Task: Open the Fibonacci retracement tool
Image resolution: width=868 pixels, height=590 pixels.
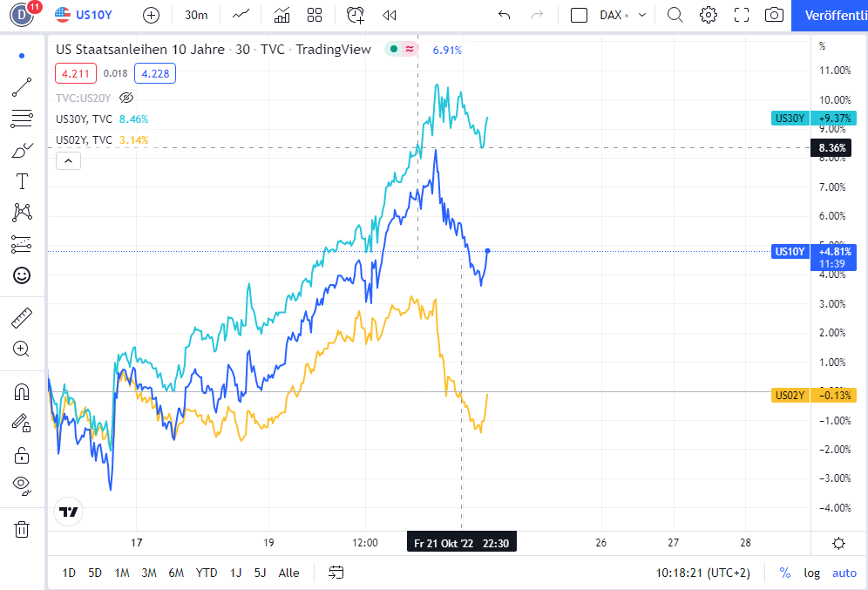Action: (22, 119)
